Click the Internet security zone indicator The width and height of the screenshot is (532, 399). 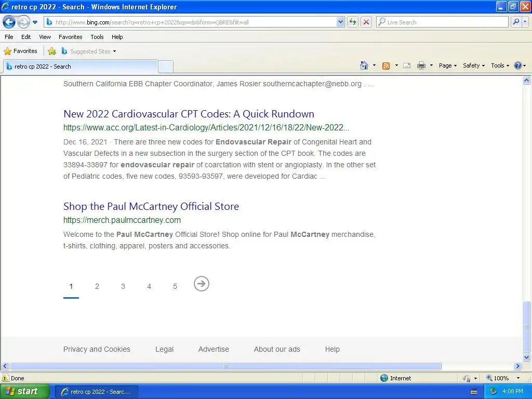395,378
